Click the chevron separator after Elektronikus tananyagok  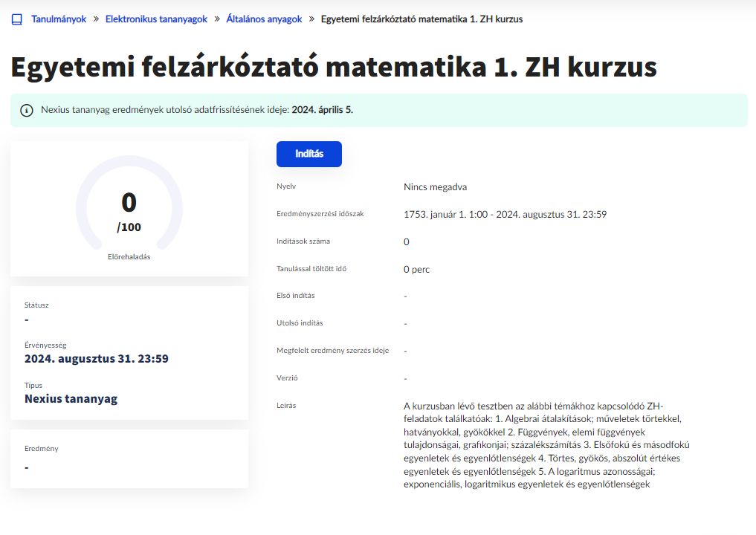coord(217,19)
